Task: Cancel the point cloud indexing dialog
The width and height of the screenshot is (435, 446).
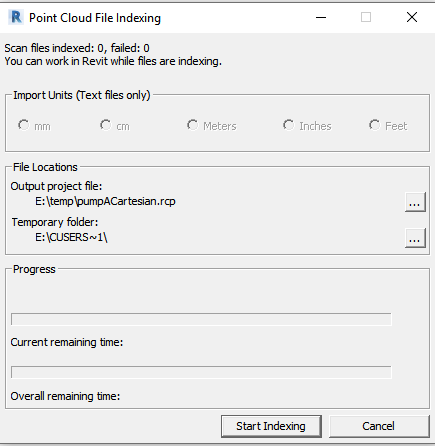Action: pos(379,426)
